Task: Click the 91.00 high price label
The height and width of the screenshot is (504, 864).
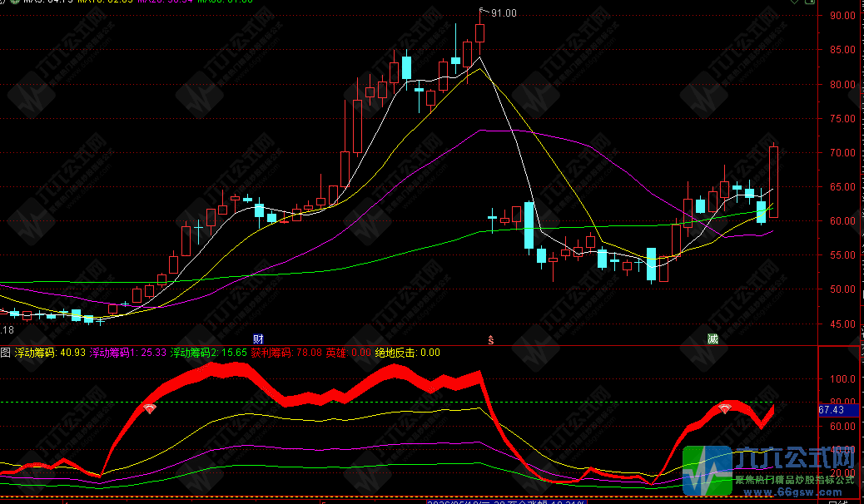Action: (x=504, y=13)
